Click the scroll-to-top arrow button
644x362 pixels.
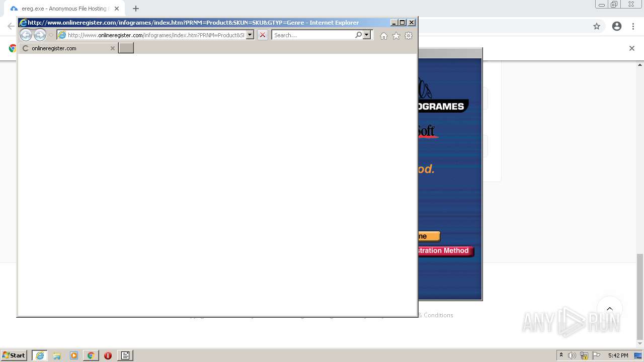(x=609, y=309)
